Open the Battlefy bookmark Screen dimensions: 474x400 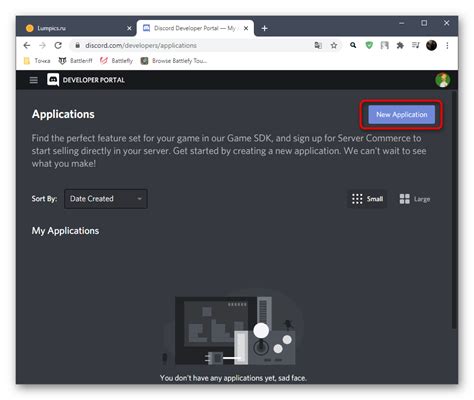pos(116,61)
